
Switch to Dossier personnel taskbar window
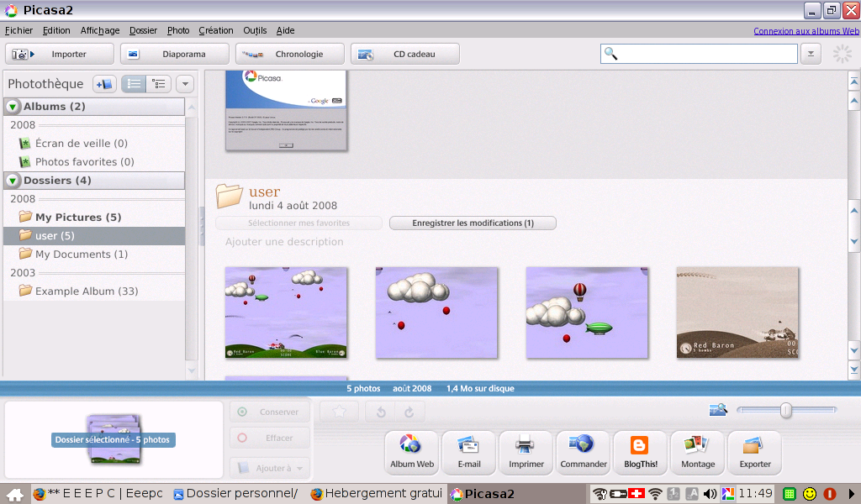pos(236,494)
